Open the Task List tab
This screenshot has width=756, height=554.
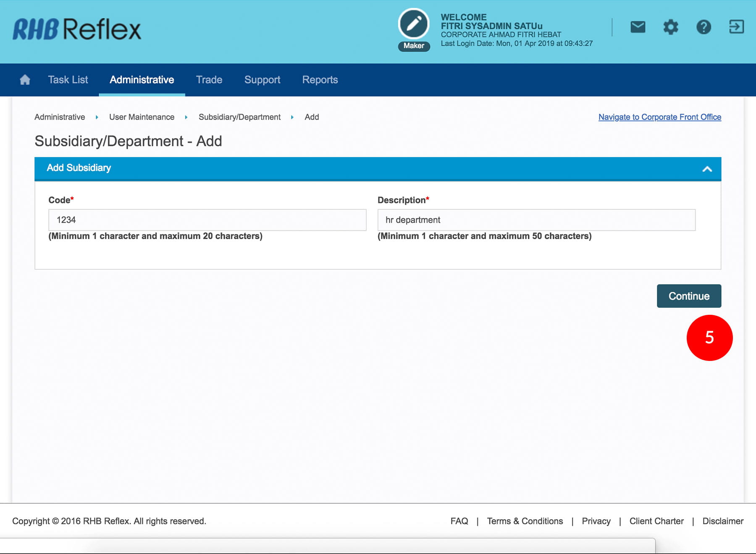click(68, 80)
